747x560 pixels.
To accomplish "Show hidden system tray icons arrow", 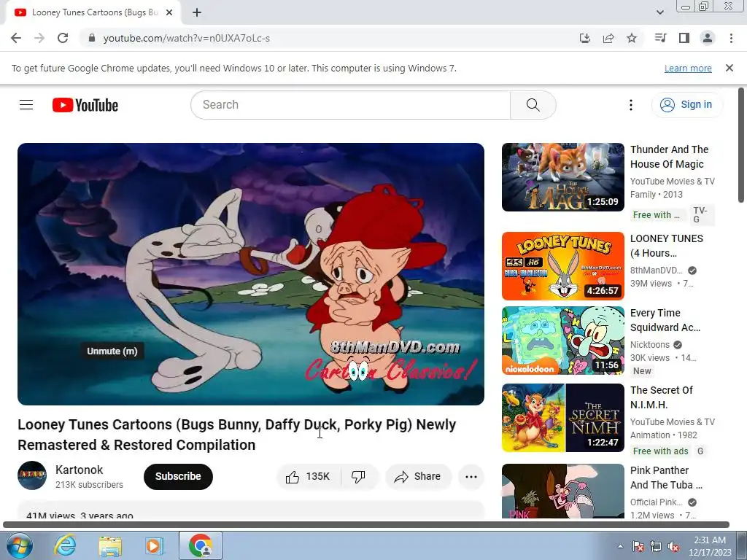I will pos(620,547).
